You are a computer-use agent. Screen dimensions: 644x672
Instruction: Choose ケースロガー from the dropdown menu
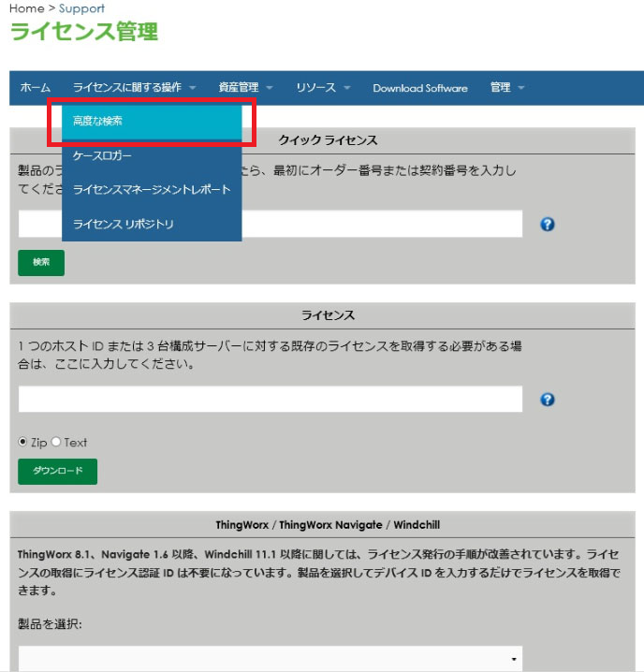[152, 155]
